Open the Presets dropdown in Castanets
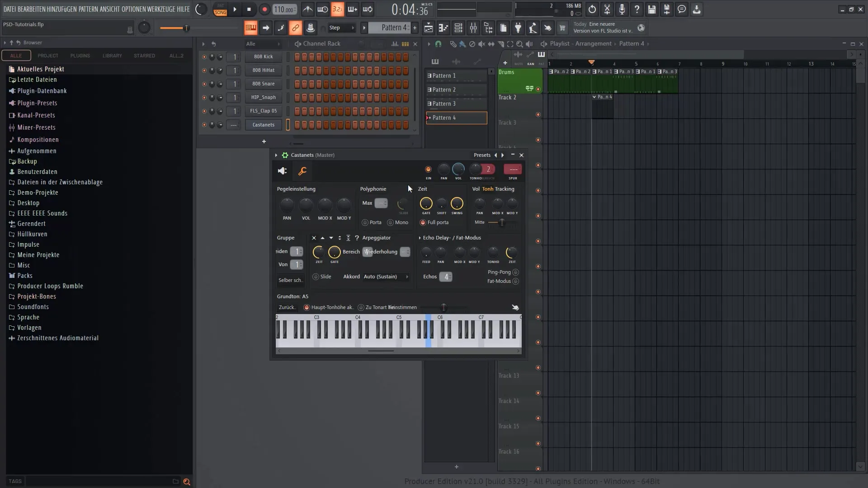Screen dimensions: 868x488 tap(481, 155)
